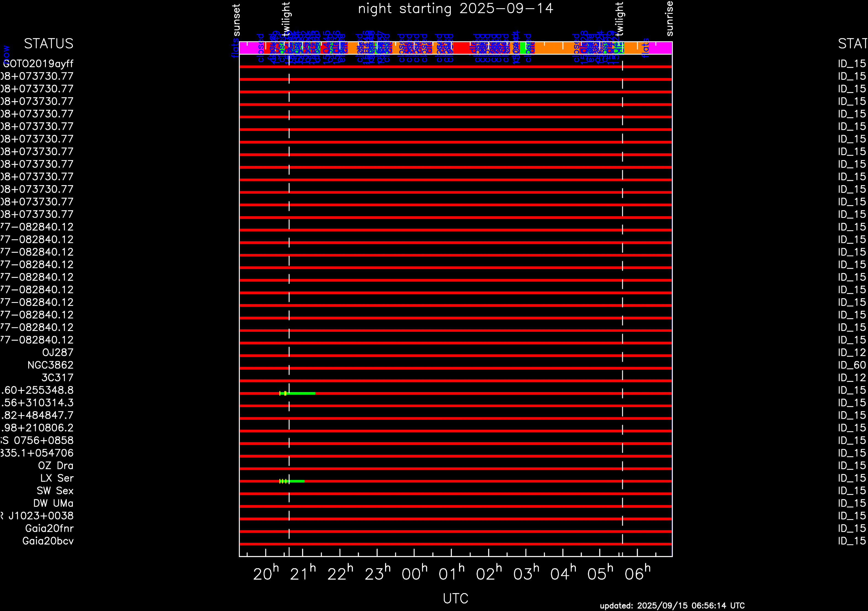Click the DW UMa row label
868x611 pixels.
pyautogui.click(x=53, y=503)
